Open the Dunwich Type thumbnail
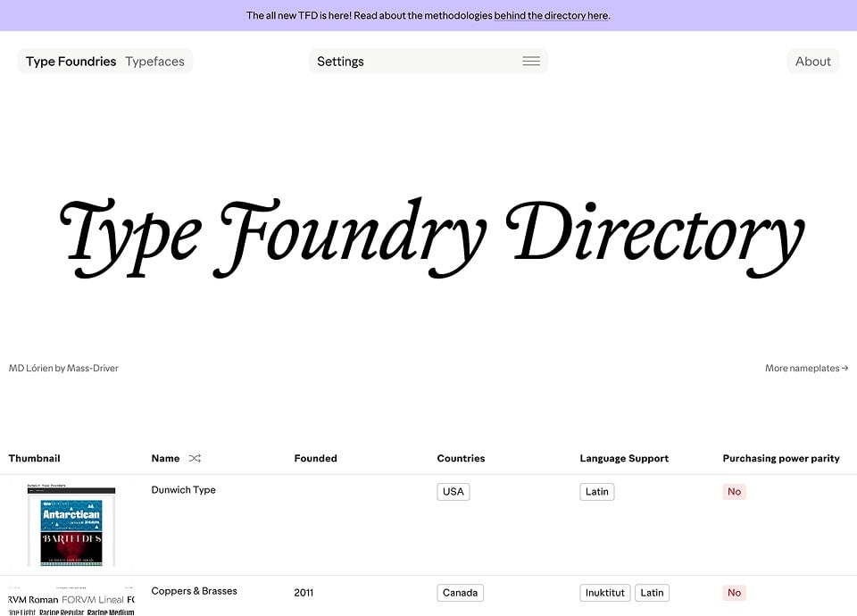Screen dimensions: 857x616 [71, 525]
